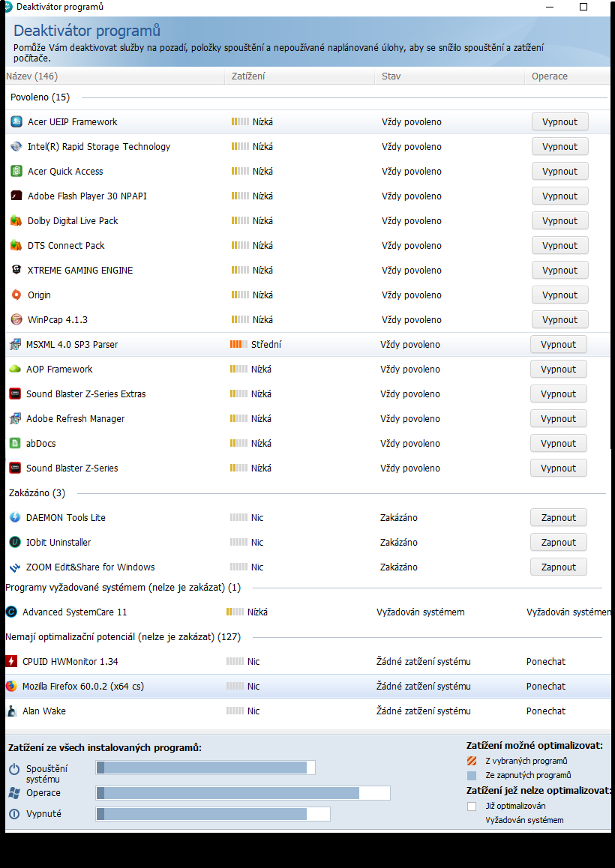Click Vypnout for MSXML 4.0 SP3 Parser
This screenshot has width=615, height=868.
pos(558,344)
